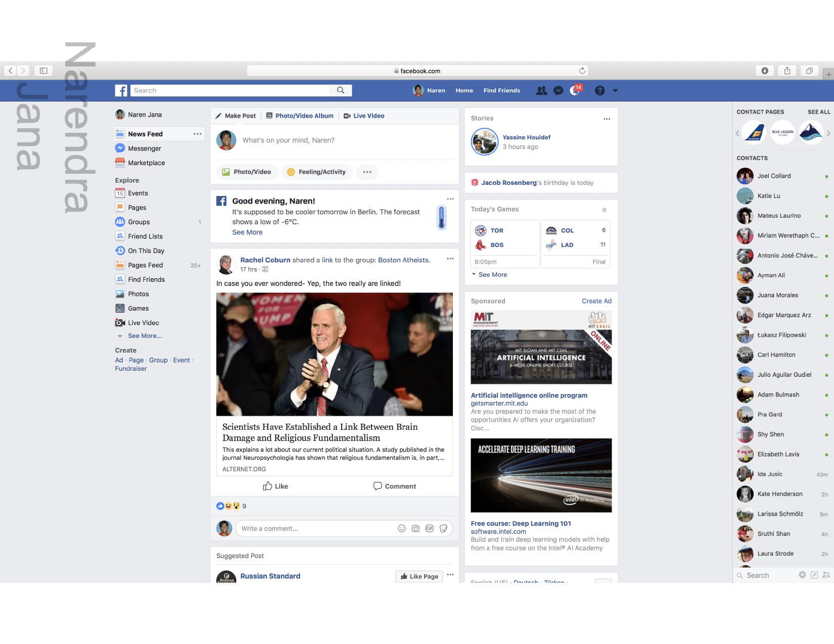Expand See More in Explore sidebar
This screenshot has height=644, width=834.
[145, 336]
